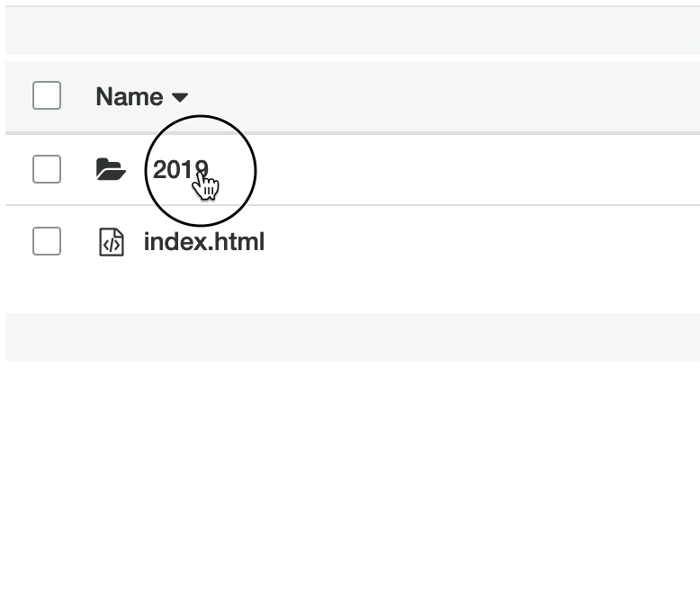View index.html by clicking its filename
Screen dimensions: 700x601
click(204, 242)
